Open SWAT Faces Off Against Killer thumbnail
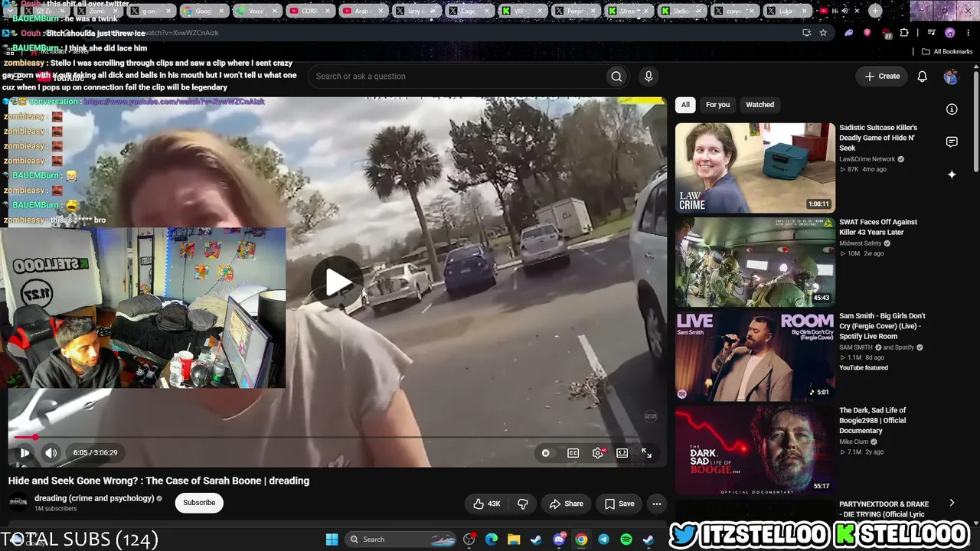 point(755,262)
